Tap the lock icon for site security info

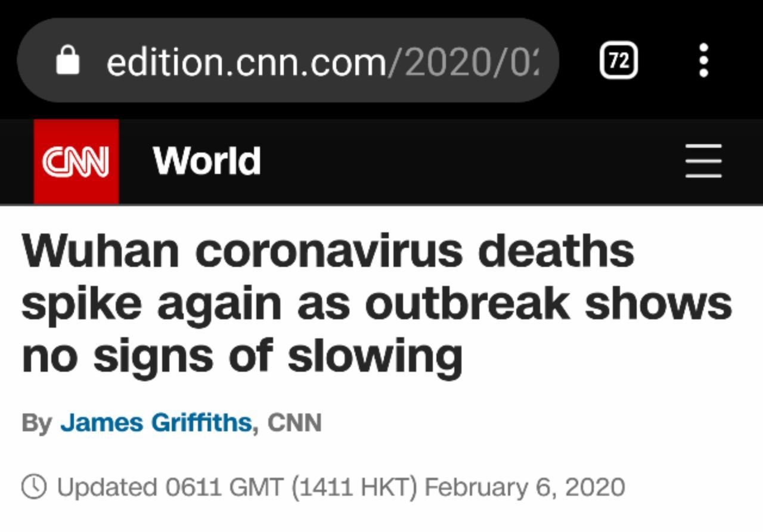click(67, 60)
